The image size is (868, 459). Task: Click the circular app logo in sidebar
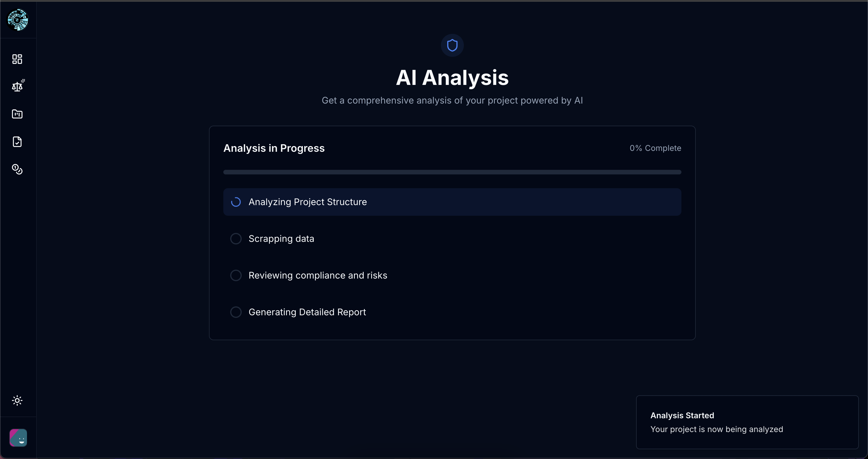(x=18, y=20)
